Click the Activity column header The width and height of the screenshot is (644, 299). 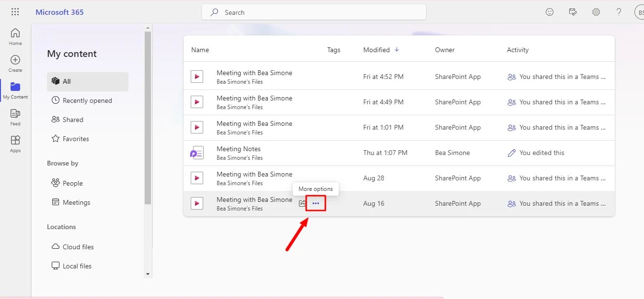517,50
